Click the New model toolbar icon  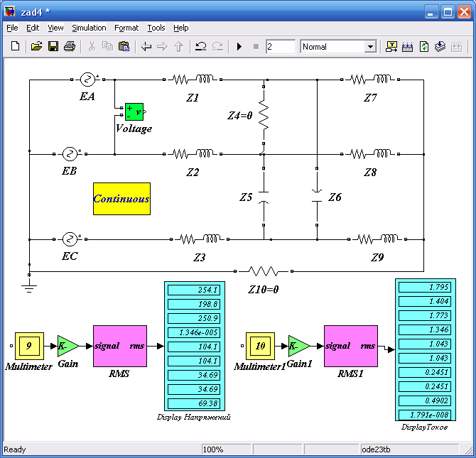[15, 46]
